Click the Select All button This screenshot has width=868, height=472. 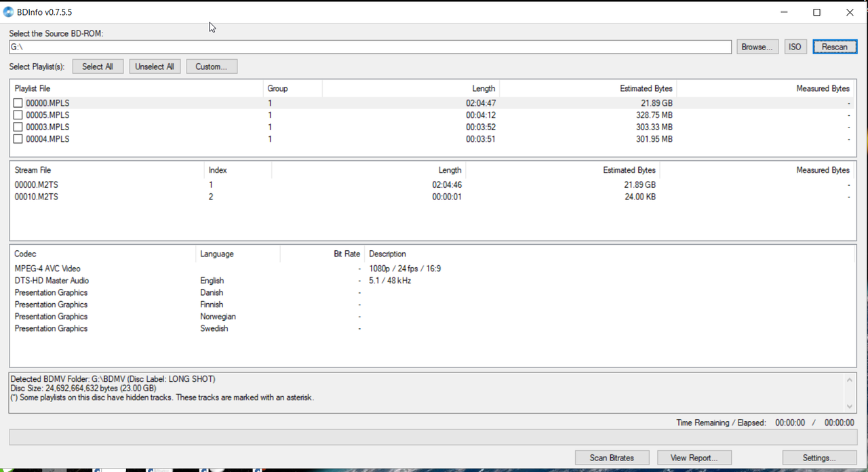click(98, 66)
